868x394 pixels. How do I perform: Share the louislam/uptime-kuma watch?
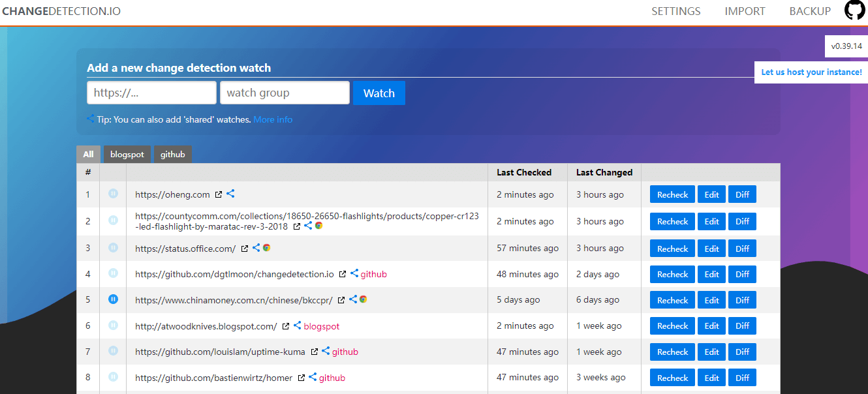326,351
